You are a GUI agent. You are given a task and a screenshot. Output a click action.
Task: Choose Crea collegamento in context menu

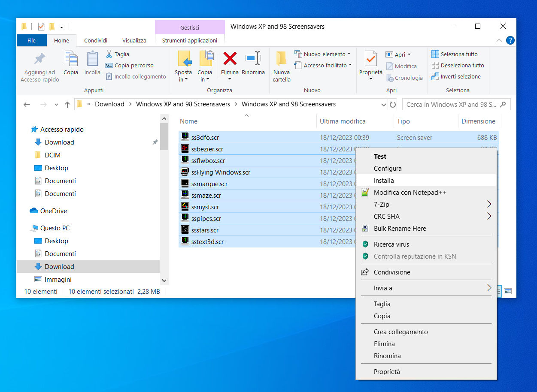point(426,332)
